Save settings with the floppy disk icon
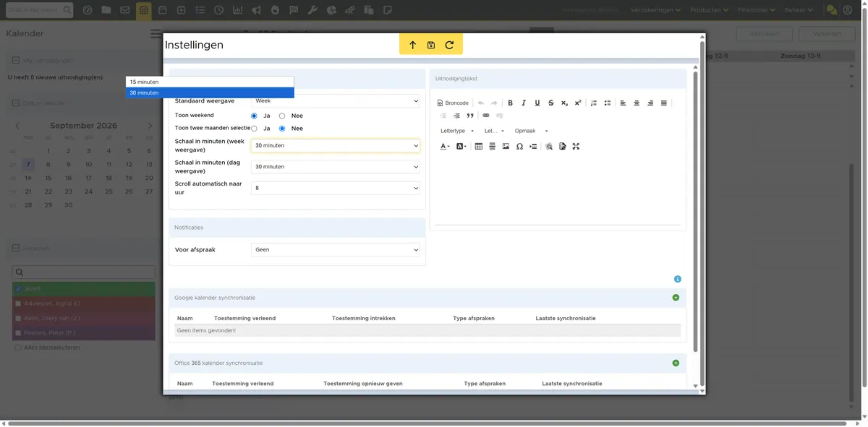The width and height of the screenshot is (868, 427). coord(431,45)
